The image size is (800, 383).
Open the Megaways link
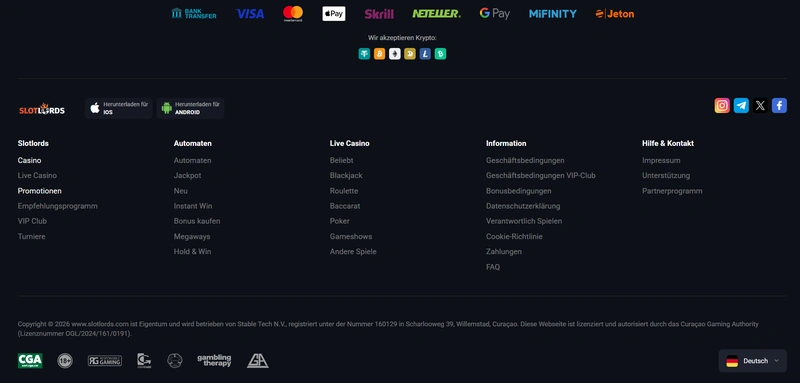click(192, 237)
